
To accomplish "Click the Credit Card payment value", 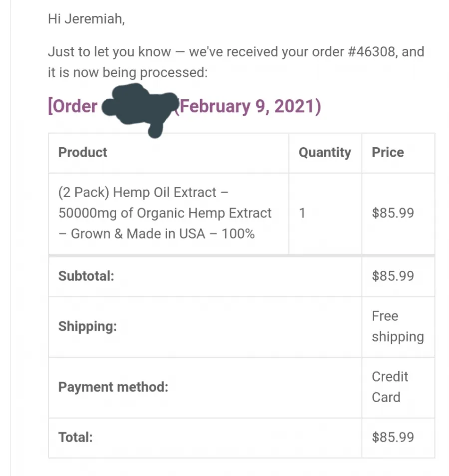I will (390, 387).
